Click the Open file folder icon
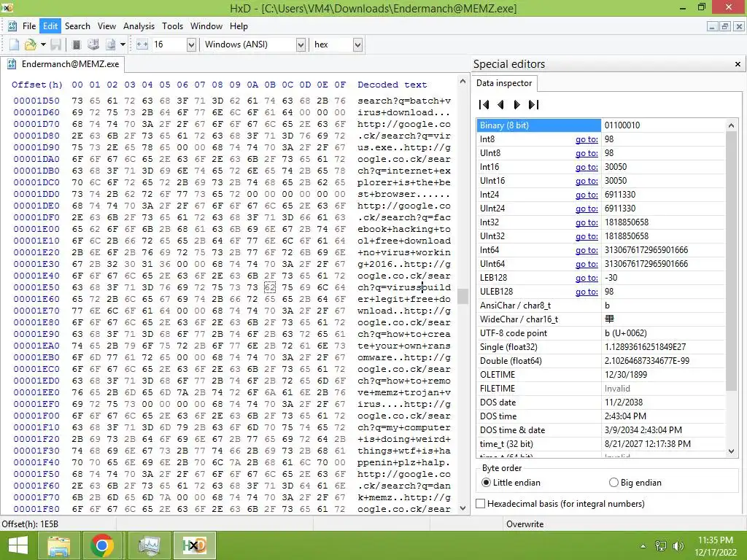Screen dimensions: 747x560 click(x=31, y=44)
